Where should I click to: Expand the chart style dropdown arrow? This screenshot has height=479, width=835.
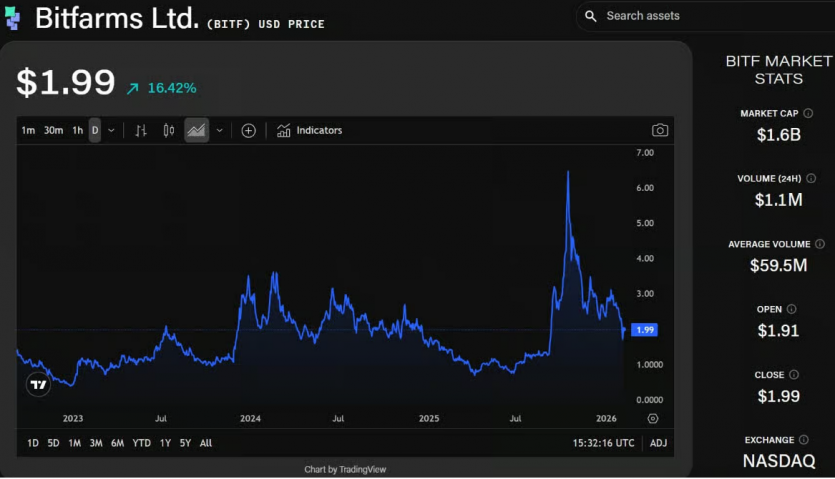tap(219, 130)
